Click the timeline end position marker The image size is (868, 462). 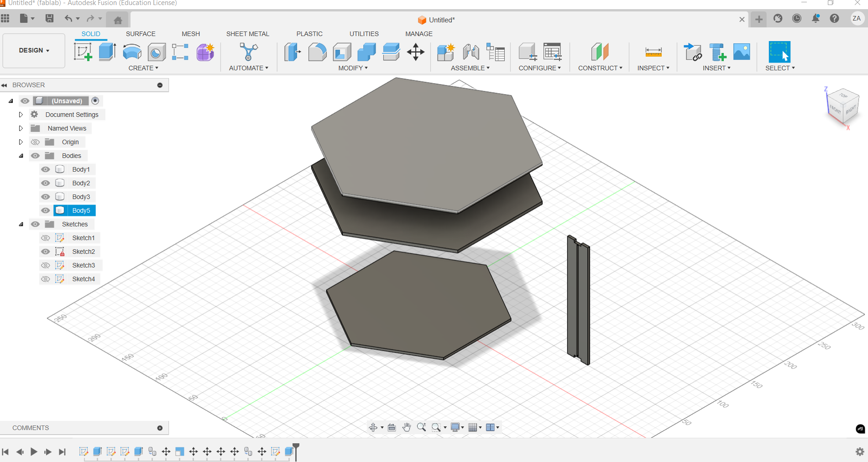click(296, 451)
